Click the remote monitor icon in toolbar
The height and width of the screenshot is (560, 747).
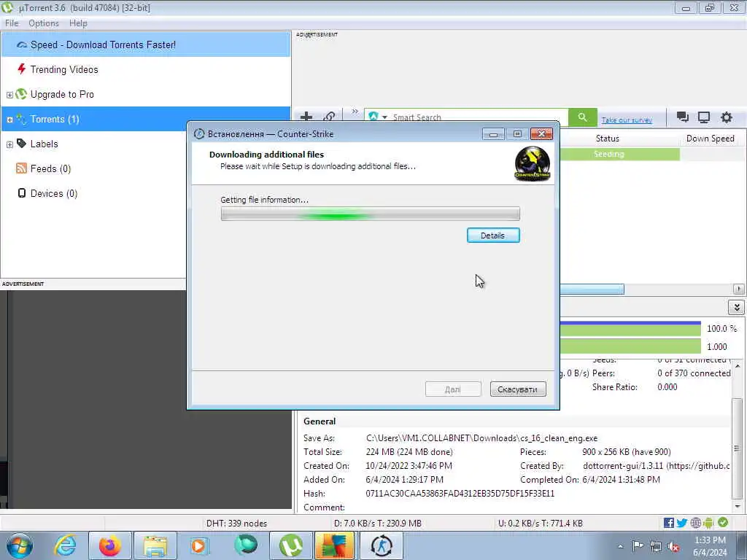coord(704,117)
